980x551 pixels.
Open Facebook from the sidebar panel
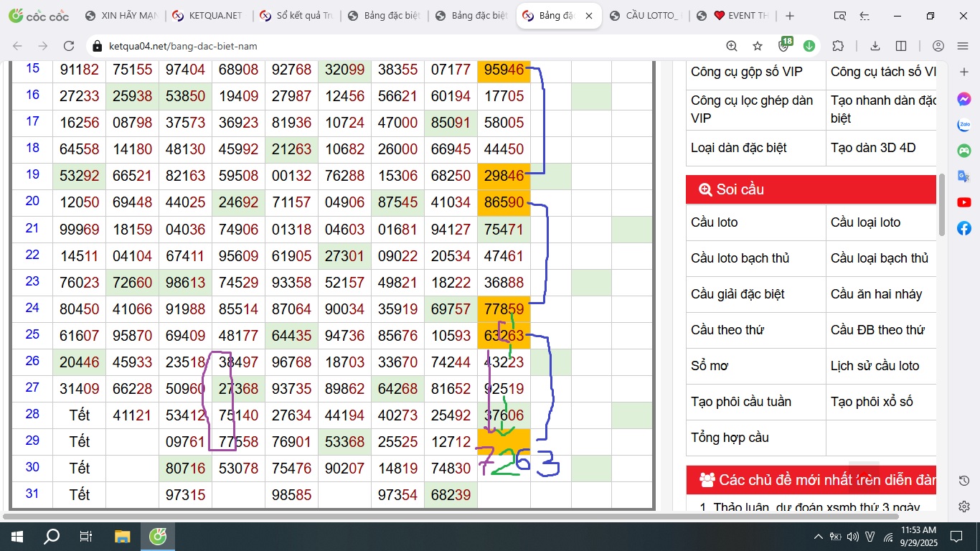(x=964, y=228)
